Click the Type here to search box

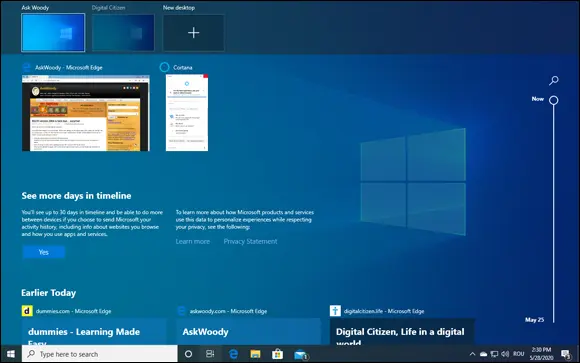tap(100, 354)
